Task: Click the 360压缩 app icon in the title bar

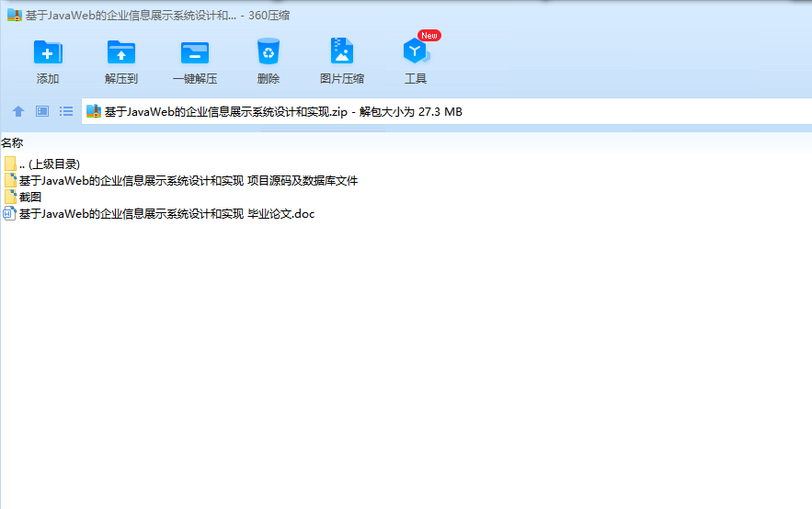Action: (x=15, y=15)
